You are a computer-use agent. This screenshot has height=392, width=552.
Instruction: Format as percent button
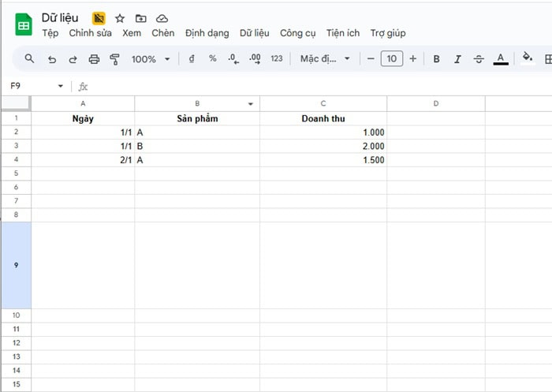[x=212, y=59]
